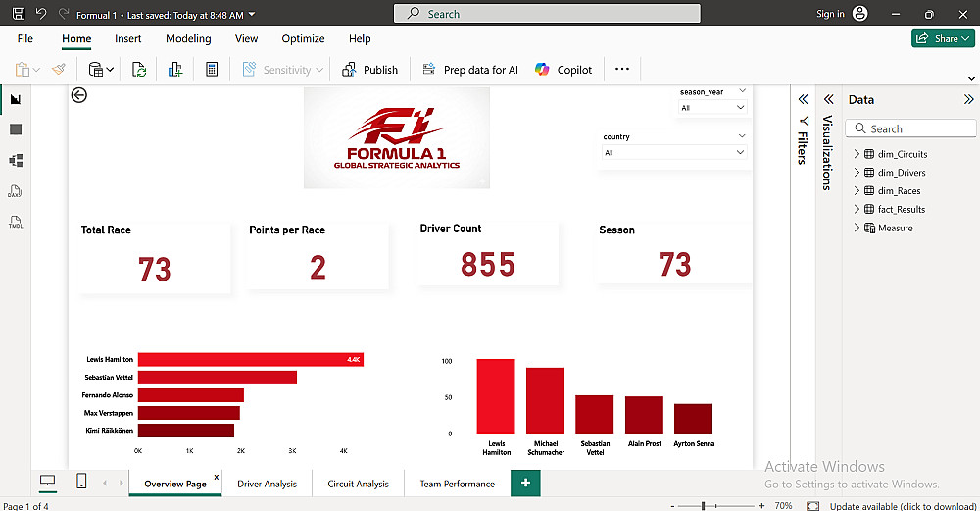Viewport: 980px width, 511px height.
Task: Undo the last action
Action: (41, 13)
